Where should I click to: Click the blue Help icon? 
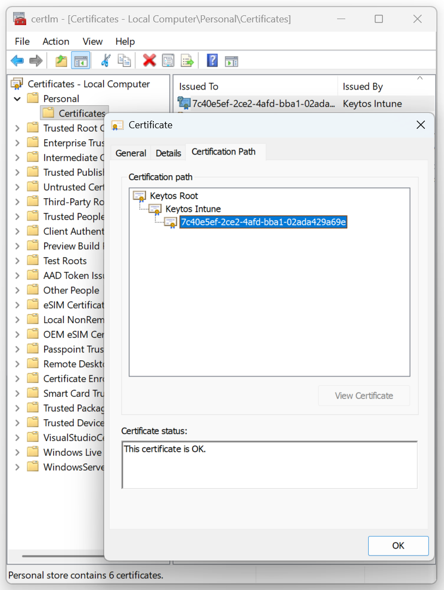212,60
